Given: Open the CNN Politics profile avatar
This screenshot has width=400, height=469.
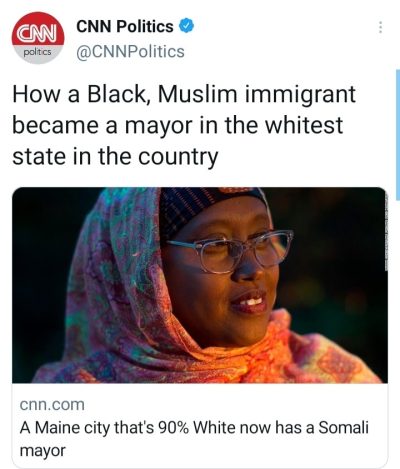Looking at the screenshot, I should click(38, 38).
